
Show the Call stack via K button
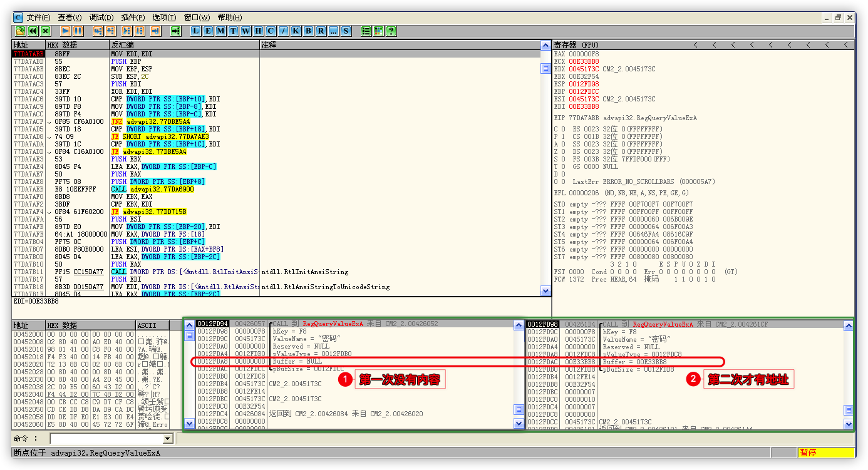296,31
